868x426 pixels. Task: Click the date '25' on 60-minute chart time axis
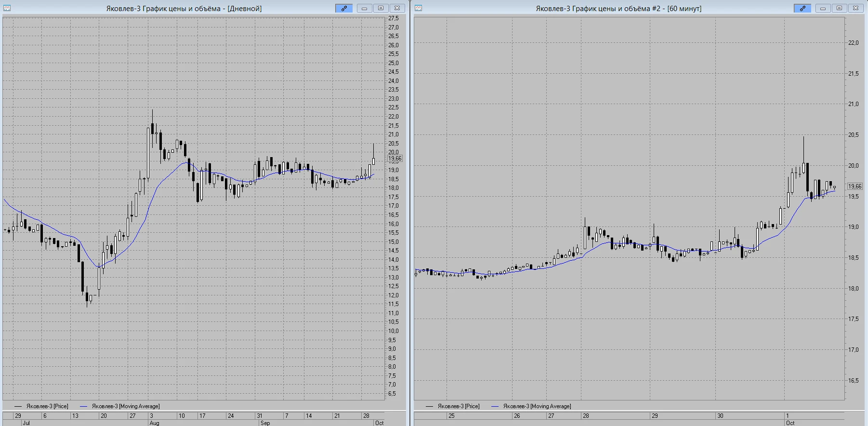451,415
